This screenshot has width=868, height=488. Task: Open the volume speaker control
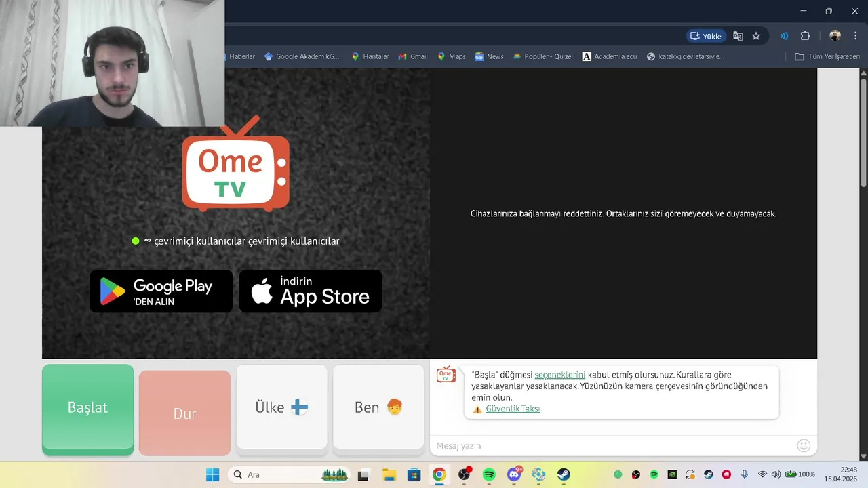[776, 474]
